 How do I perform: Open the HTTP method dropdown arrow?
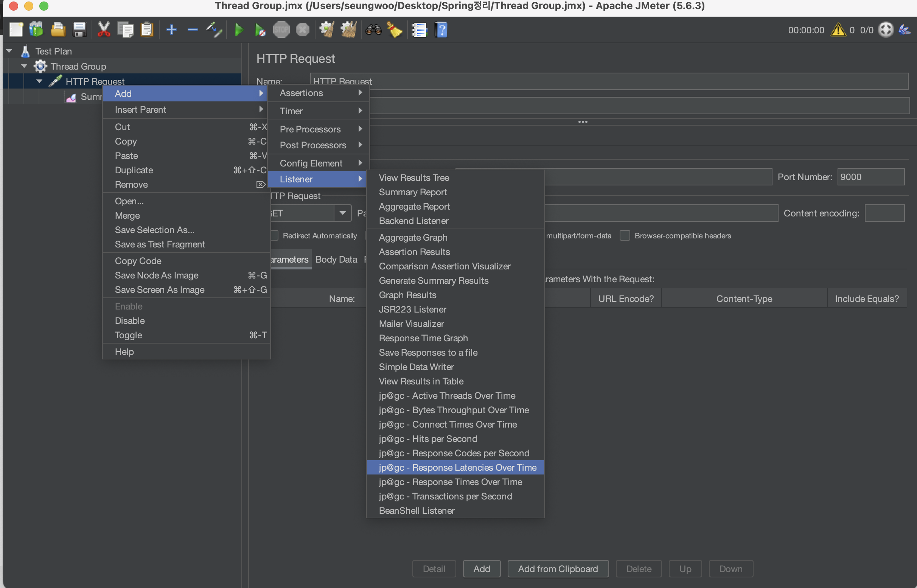click(x=342, y=213)
